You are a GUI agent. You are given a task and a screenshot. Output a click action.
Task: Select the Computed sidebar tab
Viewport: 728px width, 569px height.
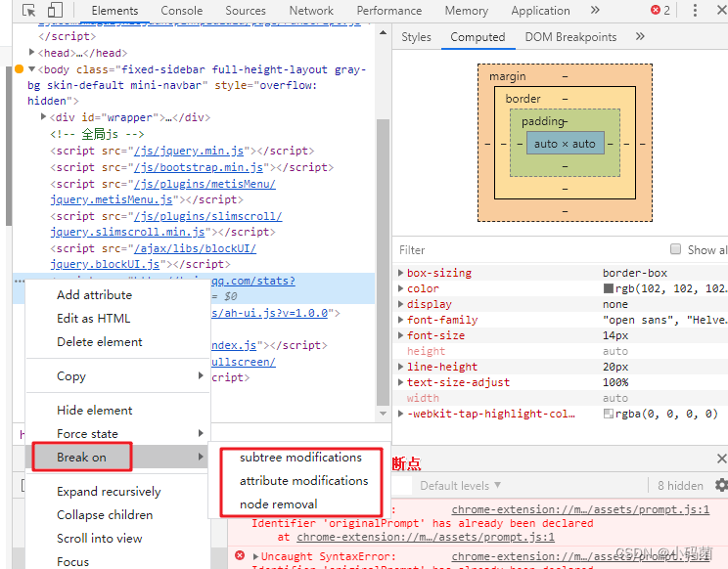[x=478, y=36]
